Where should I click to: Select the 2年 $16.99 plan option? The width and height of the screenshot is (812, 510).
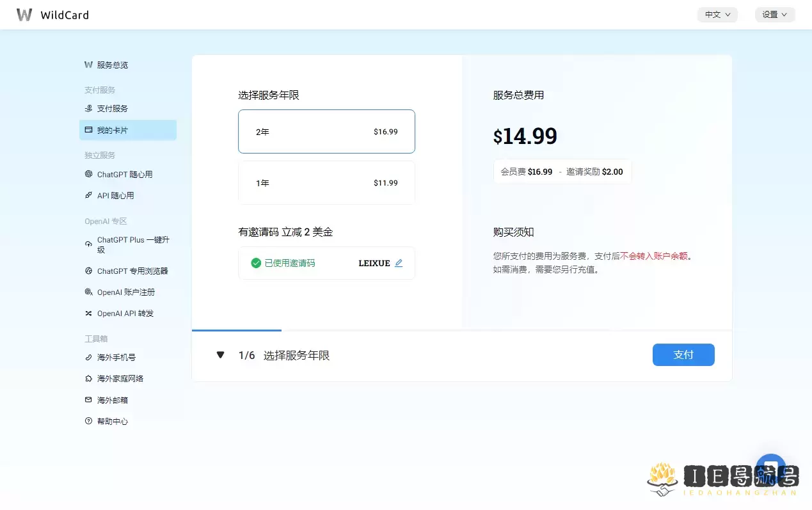click(x=326, y=131)
